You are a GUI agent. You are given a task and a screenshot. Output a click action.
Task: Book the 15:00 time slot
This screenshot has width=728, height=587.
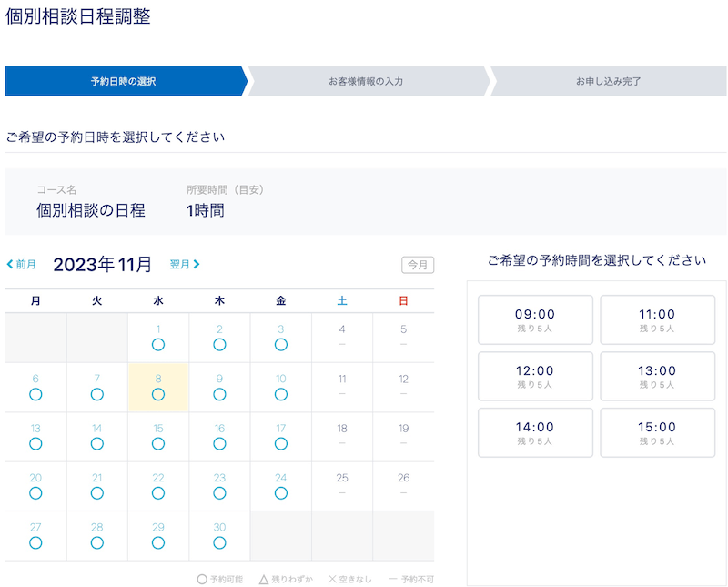pos(657,432)
